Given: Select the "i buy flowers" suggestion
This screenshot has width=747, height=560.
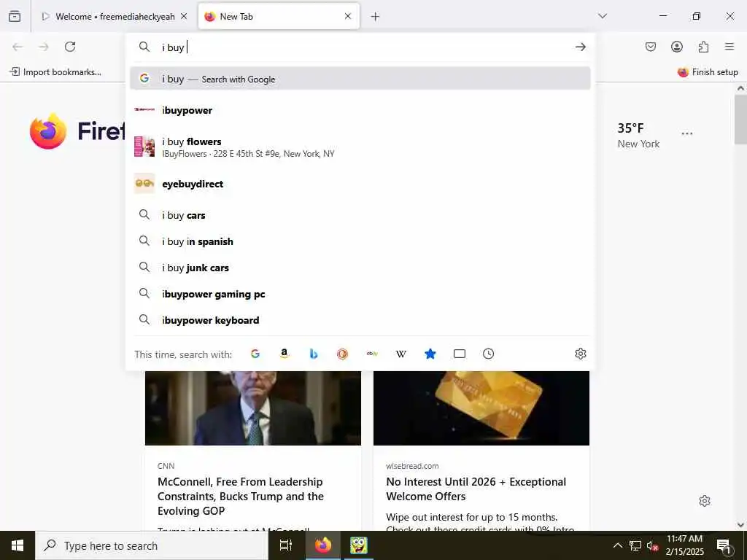Looking at the screenshot, I should coord(360,147).
